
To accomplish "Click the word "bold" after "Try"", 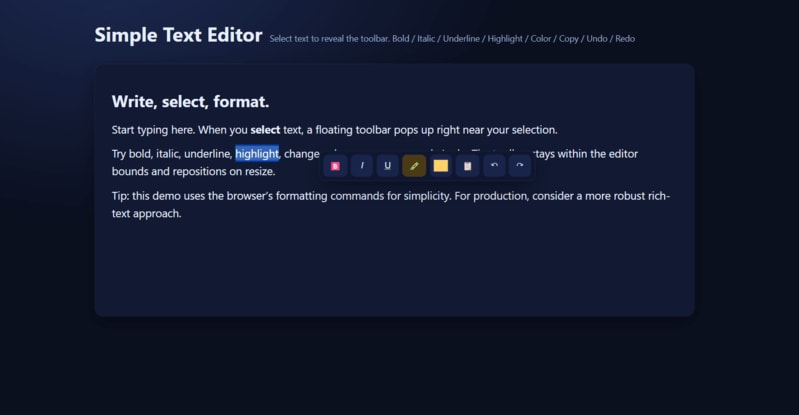I will [140, 153].
